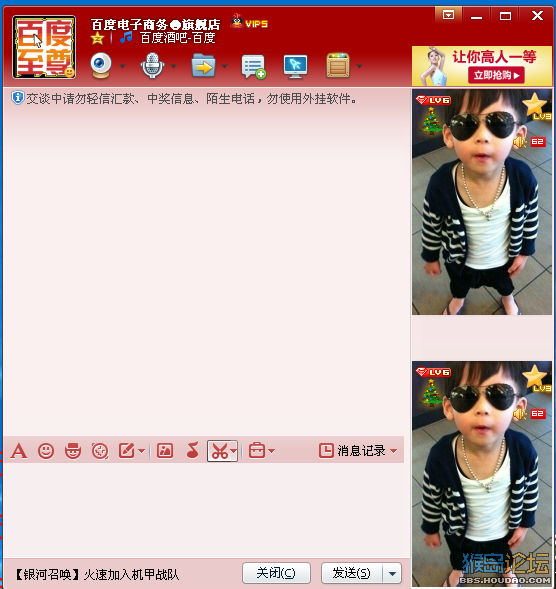Click the star LV3 badge on bottom photo
Image resolution: width=556 pixels, height=589 pixels.
tap(536, 378)
